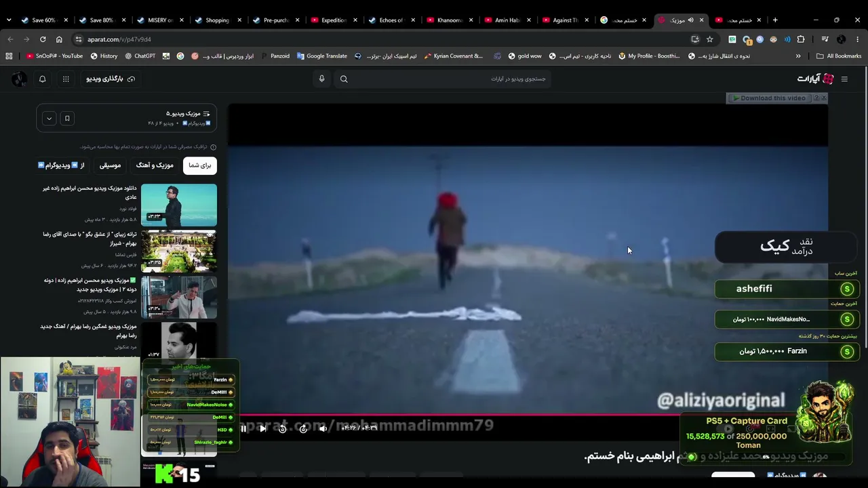868x488 pixels.
Task: Open Aparat notifications bell
Action: 42,79
